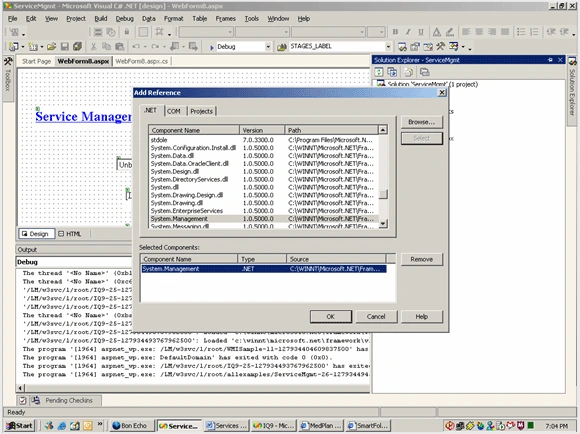This screenshot has height=434, width=580.
Task: Open the STAGES_LABEL find combo dropdown
Action: 388,47
